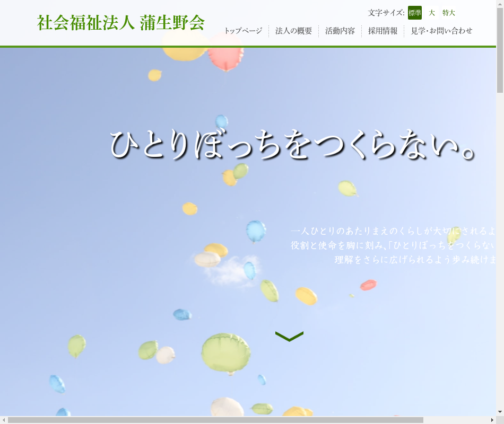504x424 pixels.
Task: Enable 特大 text size
Action: click(449, 13)
